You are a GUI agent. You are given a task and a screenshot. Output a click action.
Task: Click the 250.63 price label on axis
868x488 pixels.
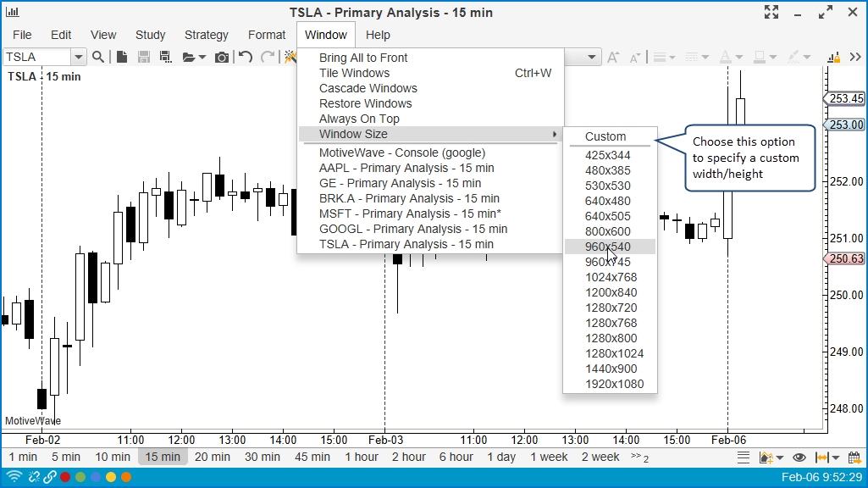[844, 258]
